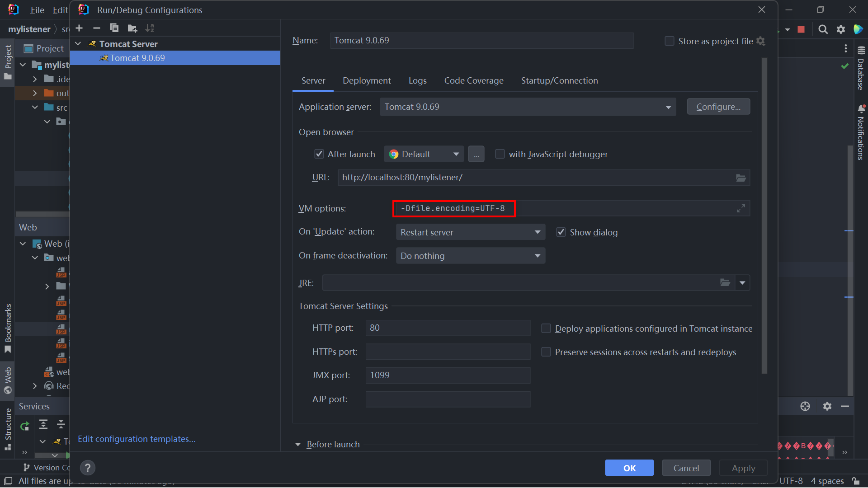The height and width of the screenshot is (488, 868).
Task: Click the Sort Configurations icon
Action: pyautogui.click(x=150, y=28)
